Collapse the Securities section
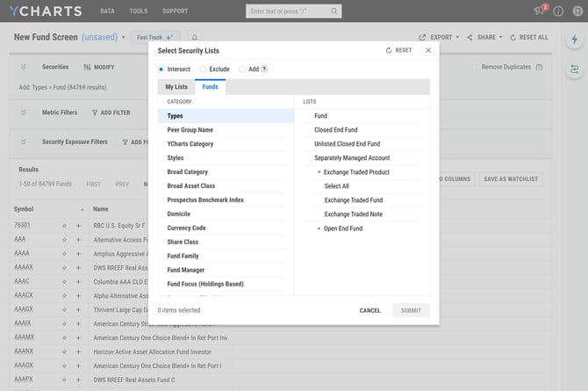This screenshot has width=588, height=391. pos(24,67)
